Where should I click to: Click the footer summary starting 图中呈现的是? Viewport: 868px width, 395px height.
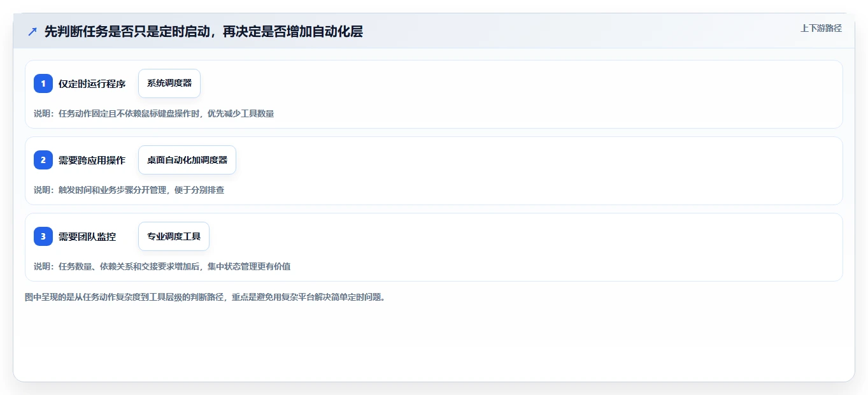point(205,297)
